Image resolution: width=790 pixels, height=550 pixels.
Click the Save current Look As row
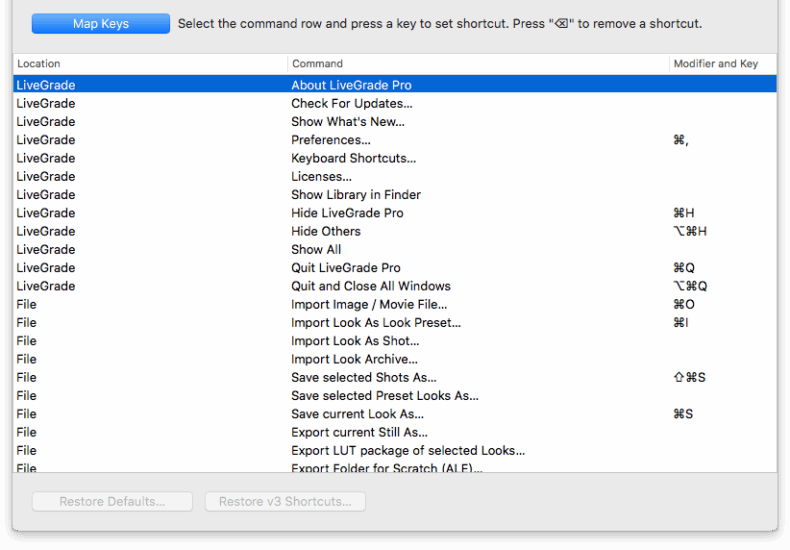coord(357,414)
